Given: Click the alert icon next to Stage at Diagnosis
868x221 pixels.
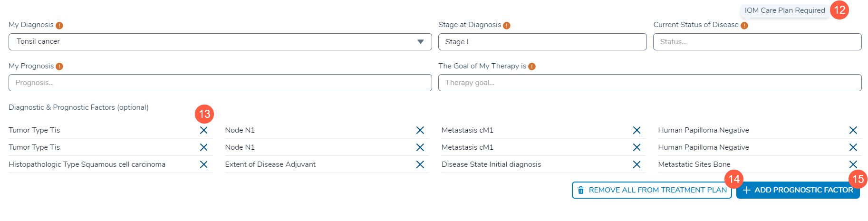Looking at the screenshot, I should 507,26.
